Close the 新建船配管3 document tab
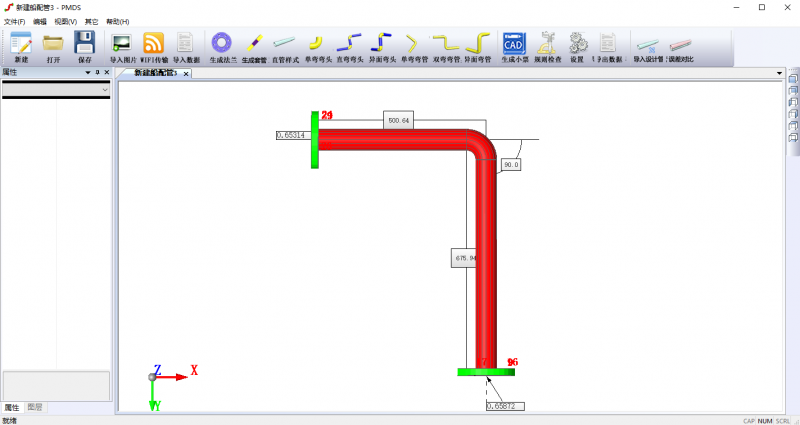The width and height of the screenshot is (800, 425). [x=184, y=73]
